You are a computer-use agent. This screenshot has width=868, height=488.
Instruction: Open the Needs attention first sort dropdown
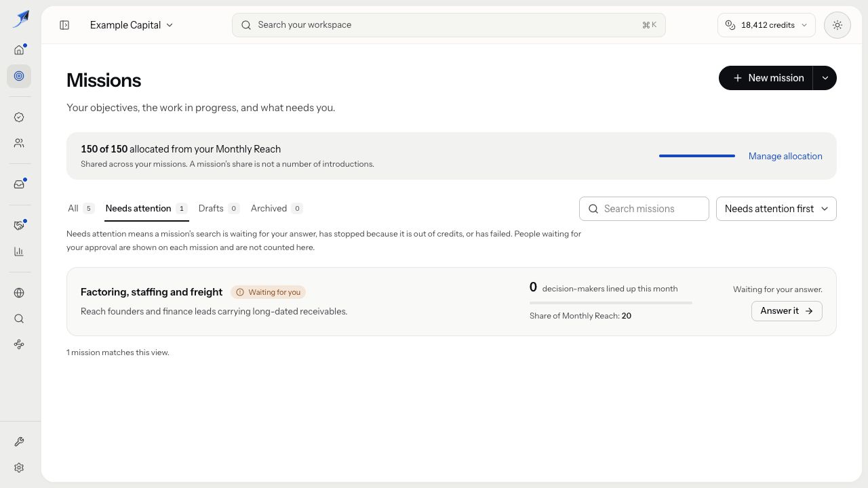click(776, 209)
